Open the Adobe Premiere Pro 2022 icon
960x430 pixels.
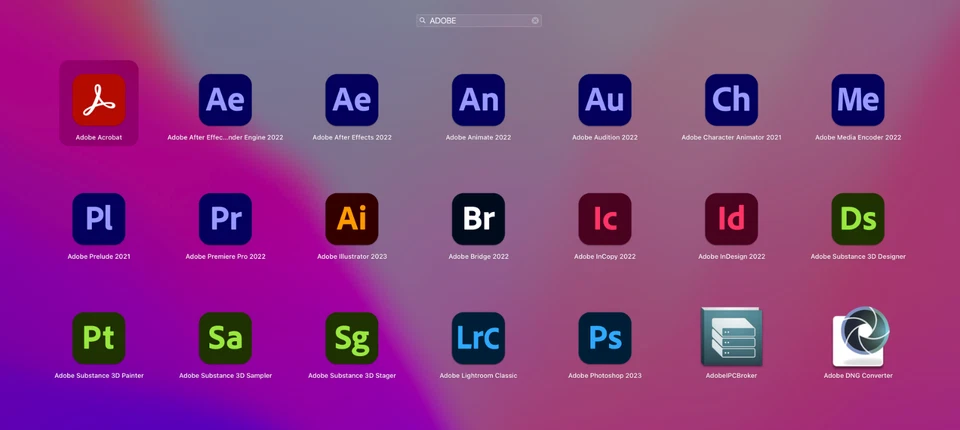[225, 219]
